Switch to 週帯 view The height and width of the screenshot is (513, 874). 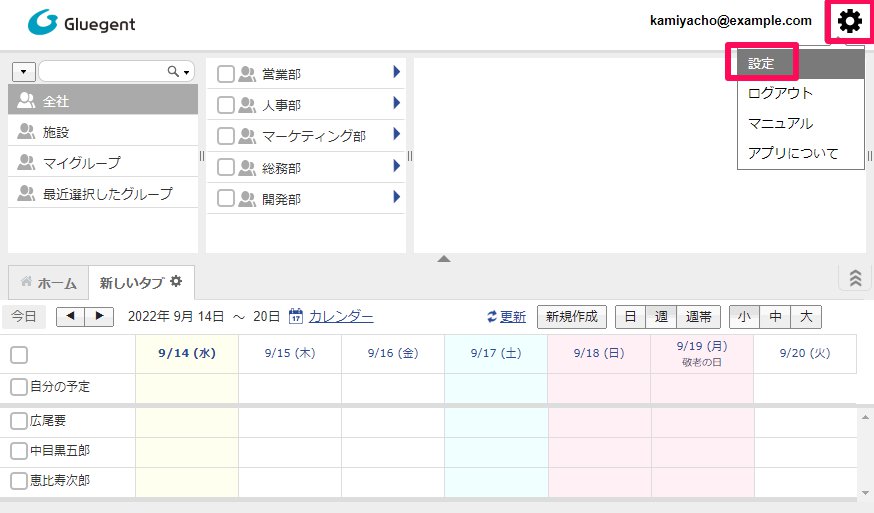tap(698, 317)
